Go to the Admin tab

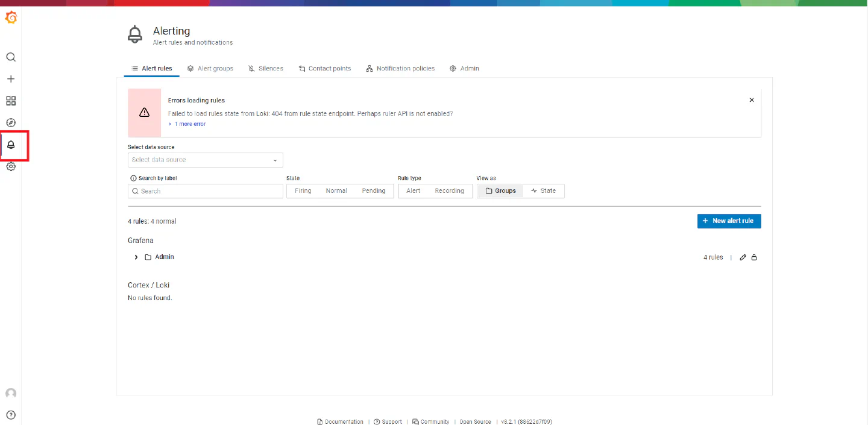point(464,69)
